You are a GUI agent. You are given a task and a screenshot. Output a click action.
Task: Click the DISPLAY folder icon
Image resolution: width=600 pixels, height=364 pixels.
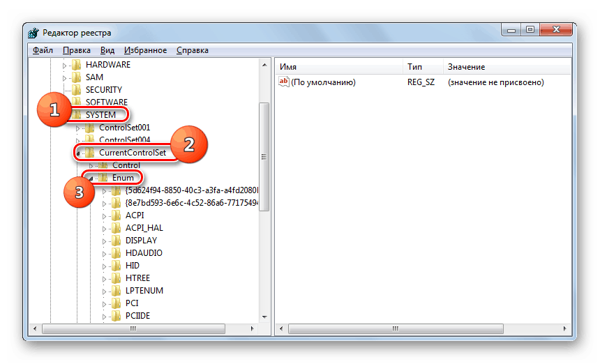tap(117, 241)
